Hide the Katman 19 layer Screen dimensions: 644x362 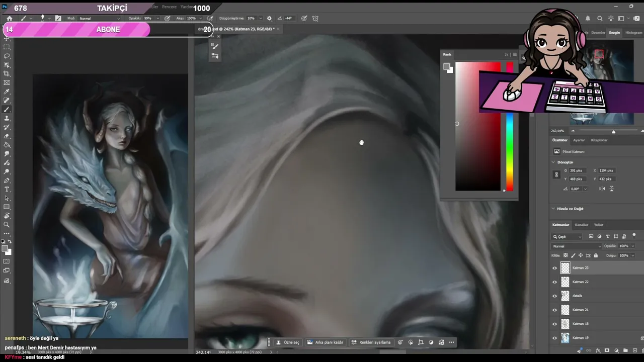point(555,338)
